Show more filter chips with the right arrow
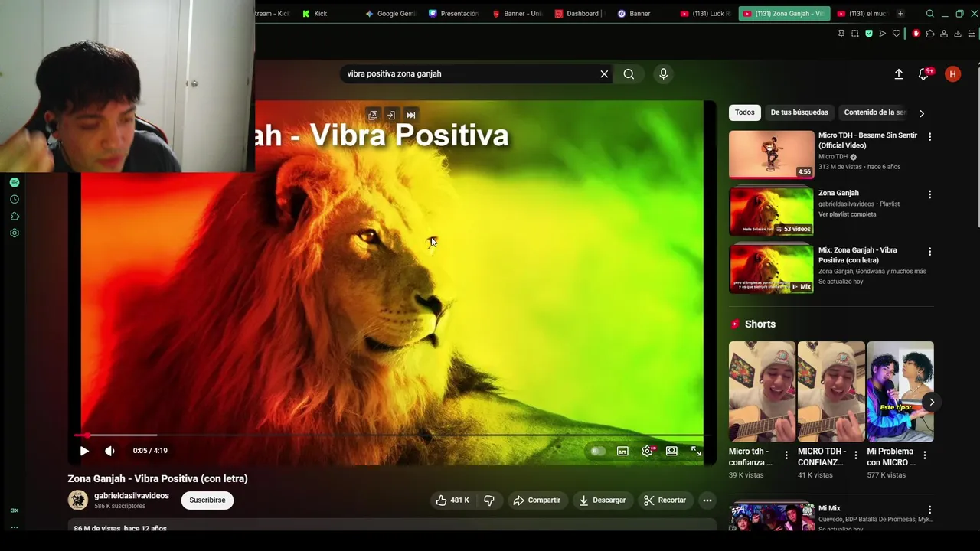 [922, 113]
